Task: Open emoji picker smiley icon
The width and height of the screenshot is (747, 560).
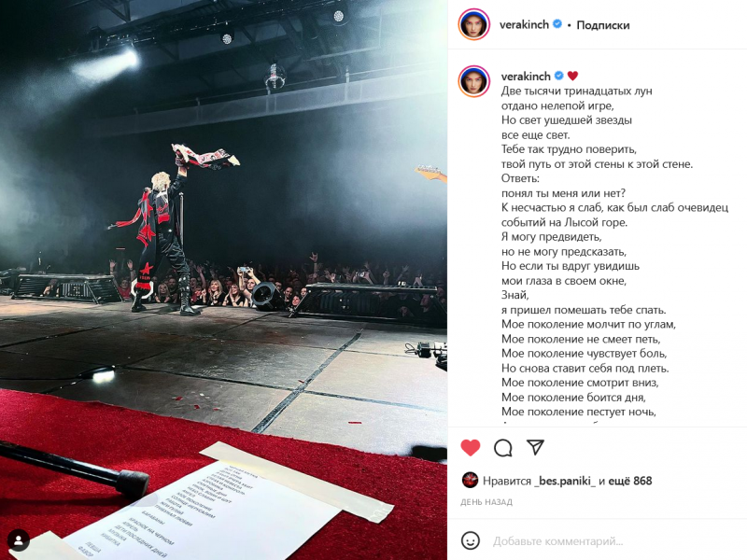Action: [x=471, y=540]
